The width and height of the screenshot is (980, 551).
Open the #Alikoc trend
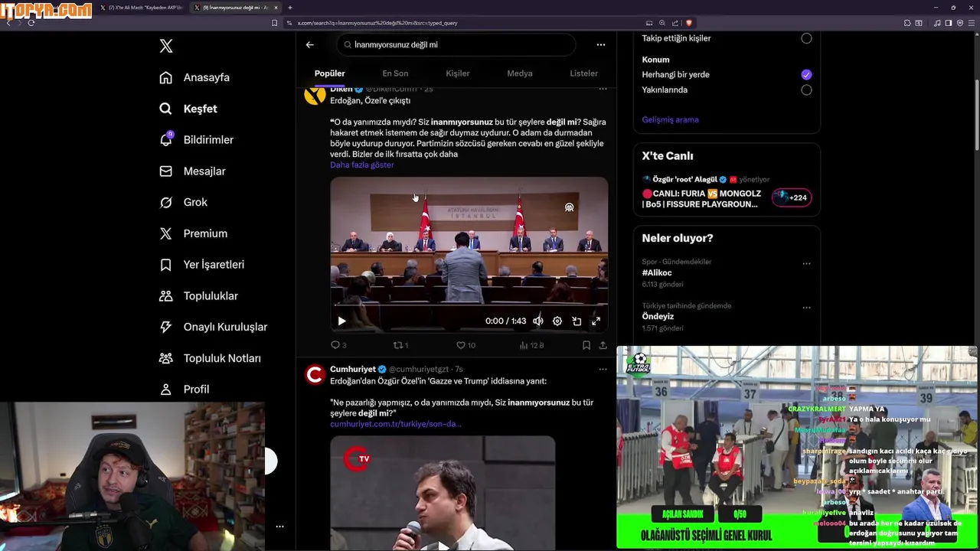(x=657, y=272)
